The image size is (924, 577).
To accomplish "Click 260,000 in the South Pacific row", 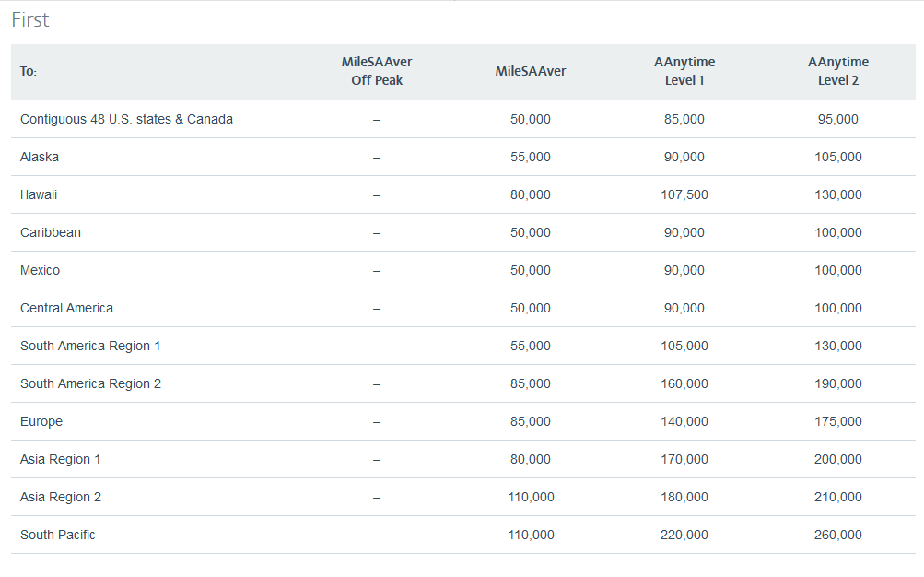I will click(x=838, y=535).
